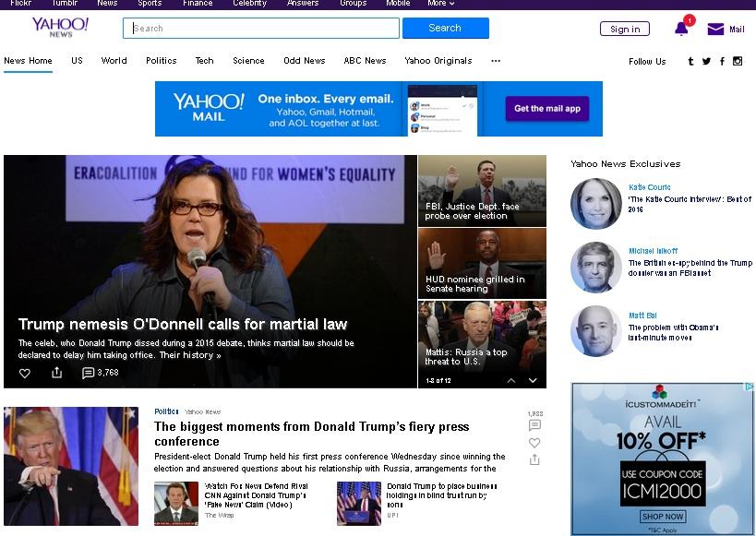This screenshot has height=536, width=756.
Task: Open the ellipsis for more news sections
Action: point(496,61)
